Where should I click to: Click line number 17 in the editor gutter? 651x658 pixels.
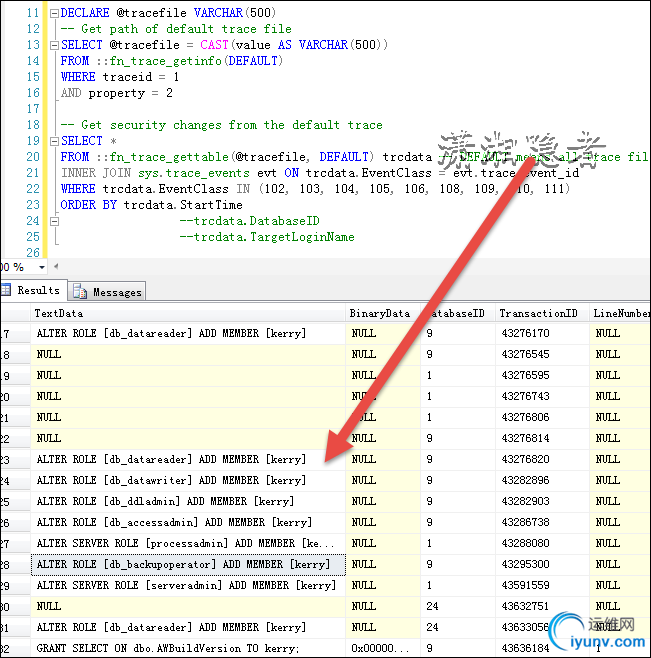coord(33,109)
